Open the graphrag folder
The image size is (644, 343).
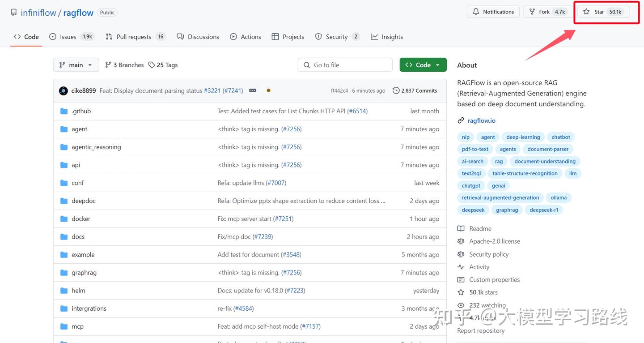[84, 273]
